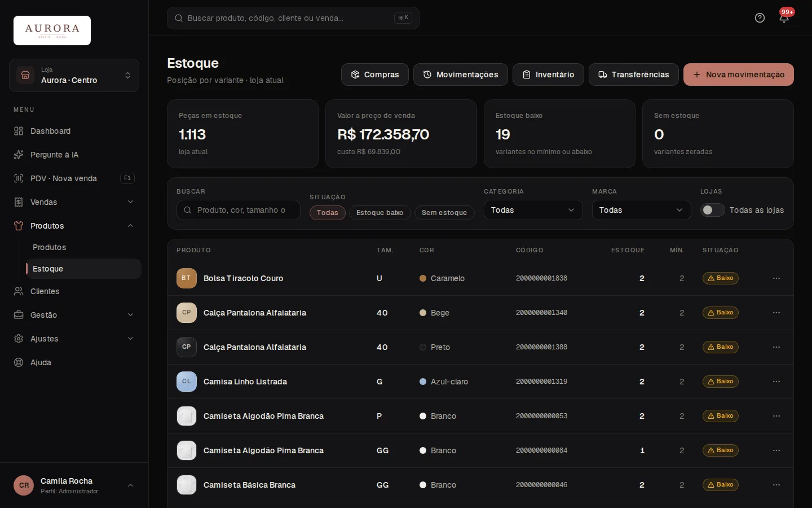The height and width of the screenshot is (508, 812).
Task: Focus the global product search field
Action: point(293,18)
